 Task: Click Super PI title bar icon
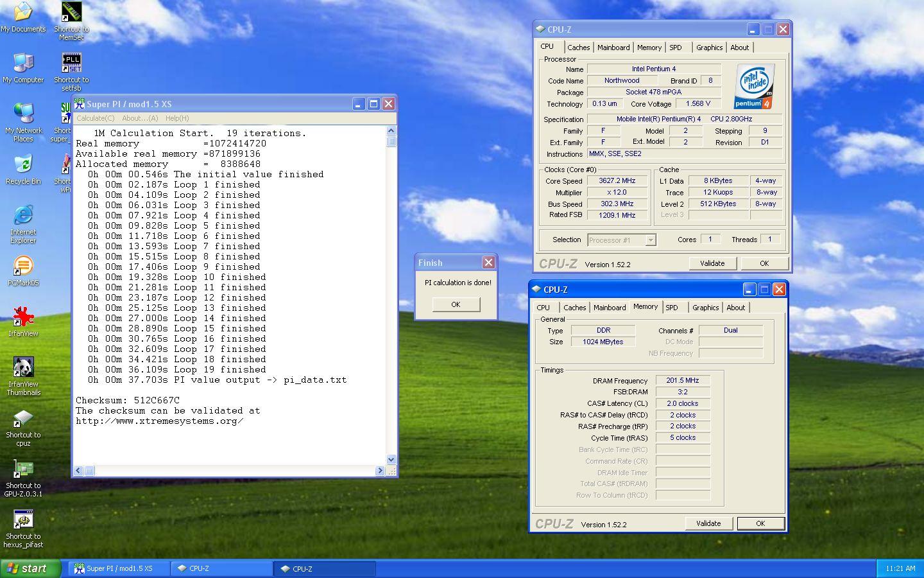tap(80, 103)
